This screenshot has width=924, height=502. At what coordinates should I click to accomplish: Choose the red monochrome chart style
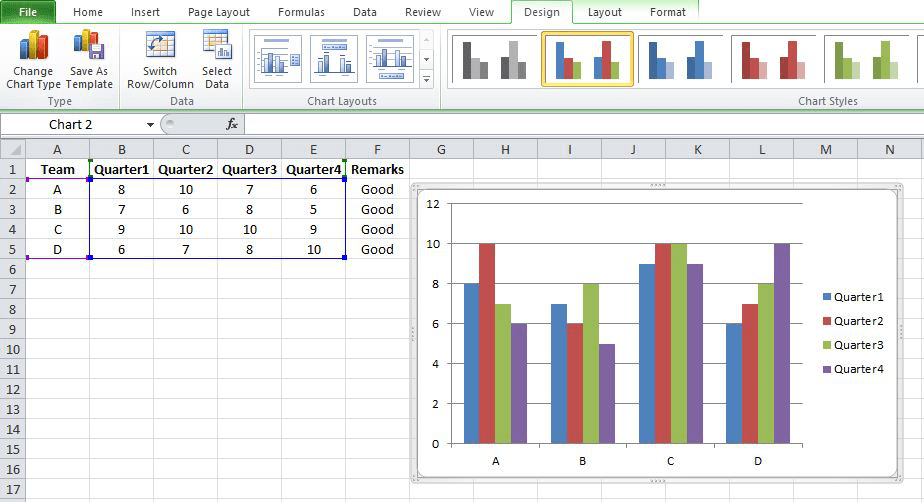pos(773,59)
